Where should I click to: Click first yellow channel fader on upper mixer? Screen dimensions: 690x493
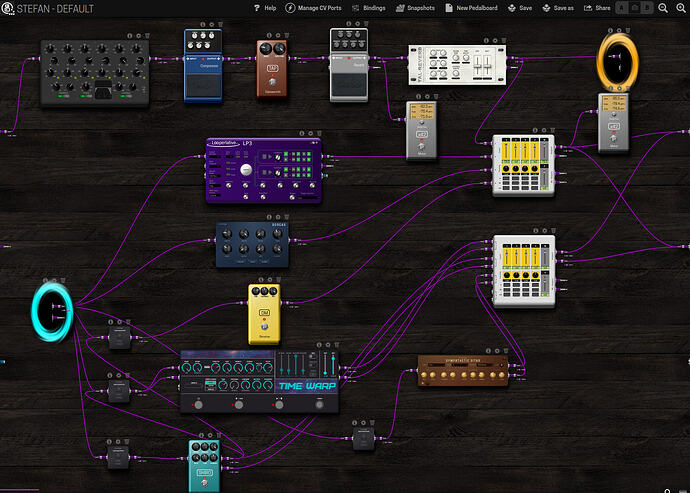[x=506, y=151]
